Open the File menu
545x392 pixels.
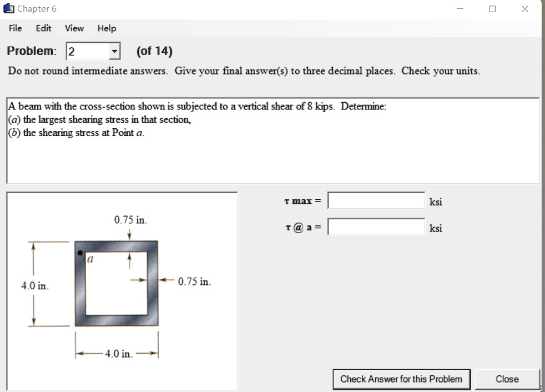[14, 28]
